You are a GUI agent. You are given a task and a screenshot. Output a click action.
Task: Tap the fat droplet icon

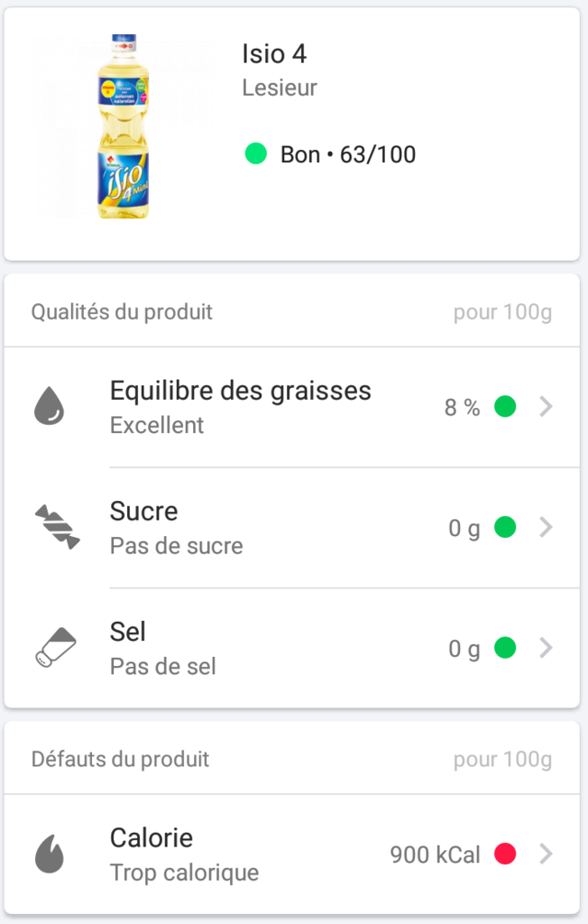49,406
